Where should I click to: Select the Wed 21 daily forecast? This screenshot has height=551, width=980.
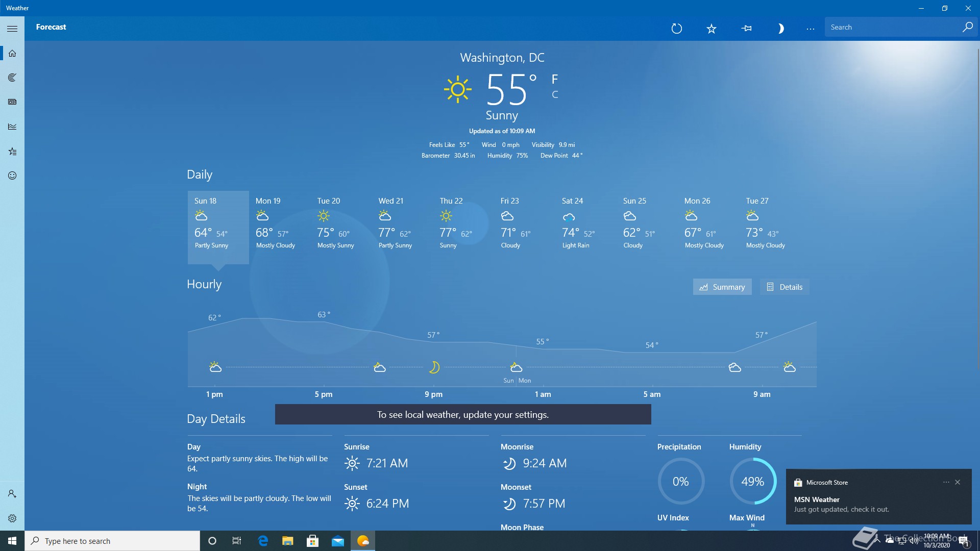[x=402, y=227]
